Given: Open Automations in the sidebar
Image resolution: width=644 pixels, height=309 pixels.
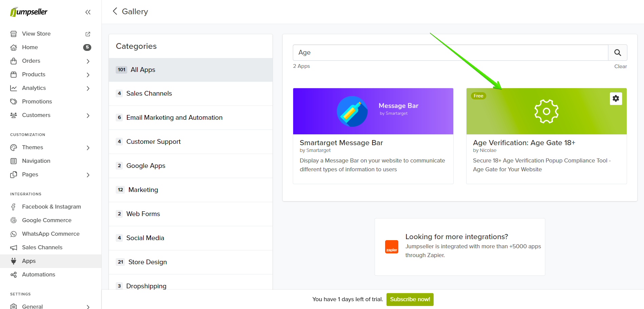Looking at the screenshot, I should (38, 274).
